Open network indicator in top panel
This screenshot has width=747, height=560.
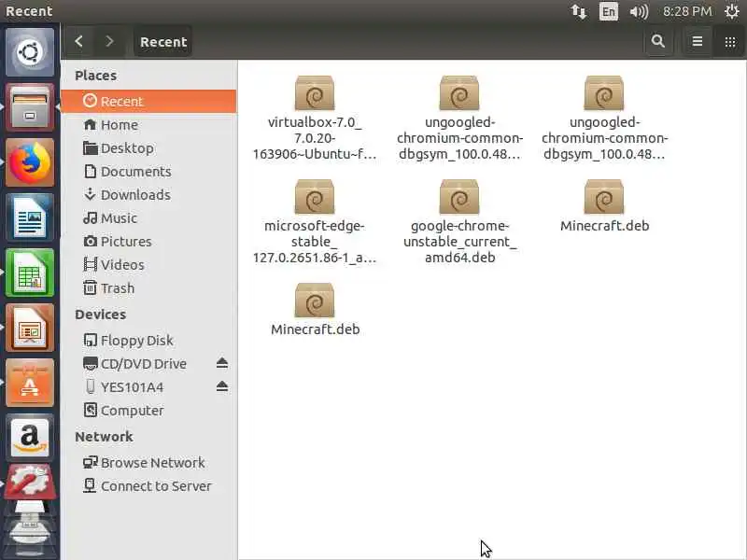tap(579, 11)
